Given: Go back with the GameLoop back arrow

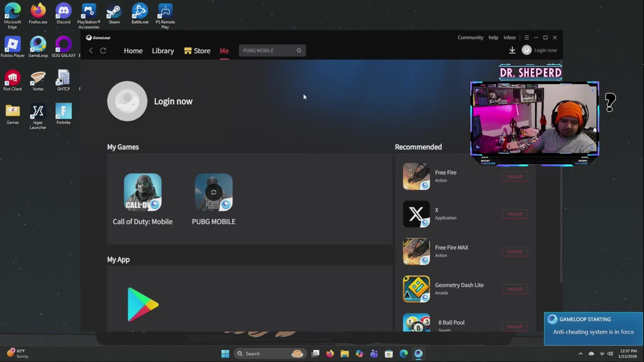Looking at the screenshot, I should click(x=91, y=50).
